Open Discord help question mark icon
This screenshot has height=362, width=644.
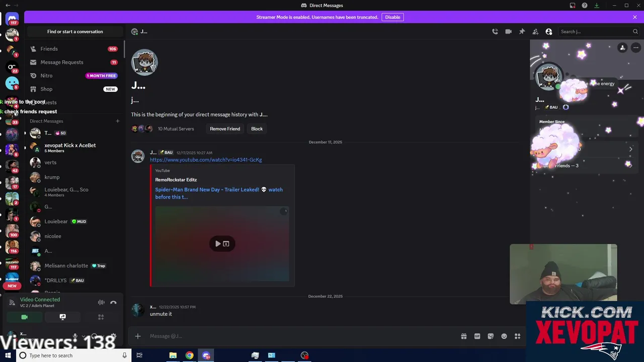585,6
